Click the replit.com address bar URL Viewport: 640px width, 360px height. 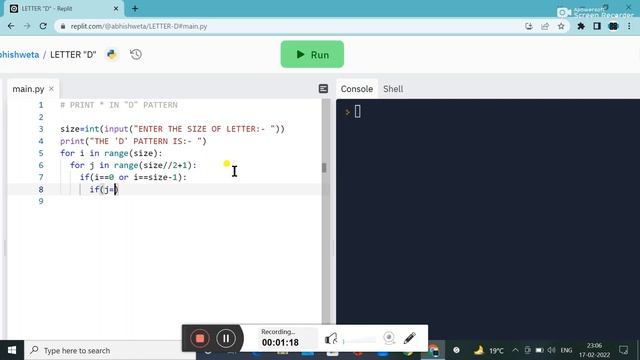(139, 26)
